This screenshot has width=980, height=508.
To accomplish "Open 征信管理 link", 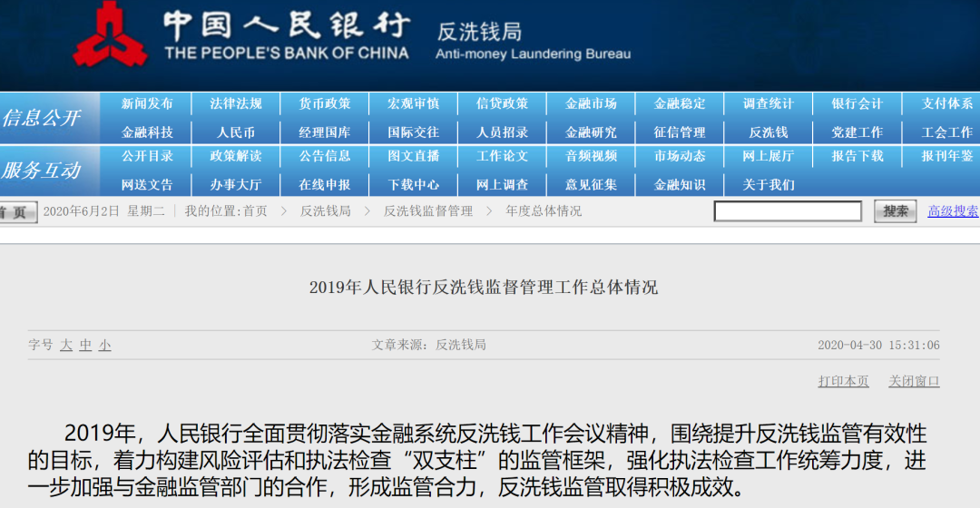I will [680, 132].
